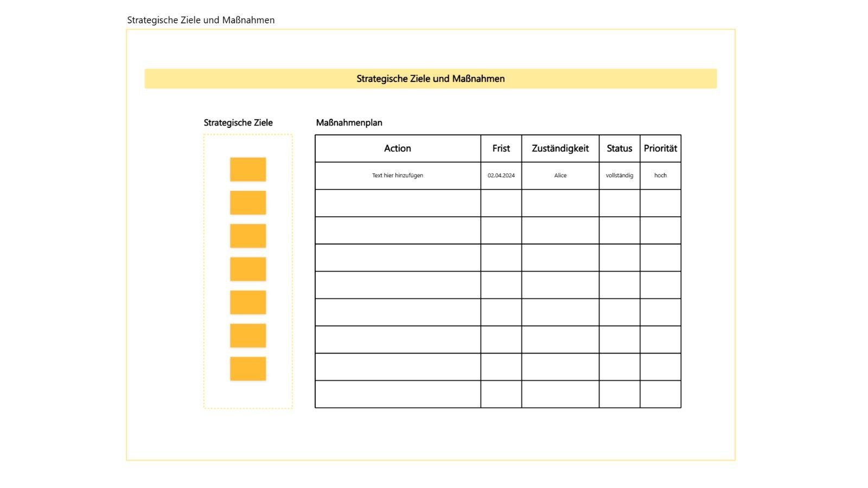The image size is (868, 488).
Task: Select the vollständig status cell
Action: [x=619, y=175]
